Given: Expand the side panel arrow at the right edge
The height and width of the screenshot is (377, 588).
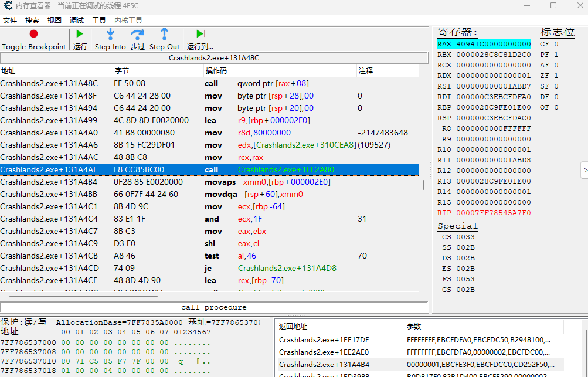Looking at the screenshot, I should click(584, 170).
